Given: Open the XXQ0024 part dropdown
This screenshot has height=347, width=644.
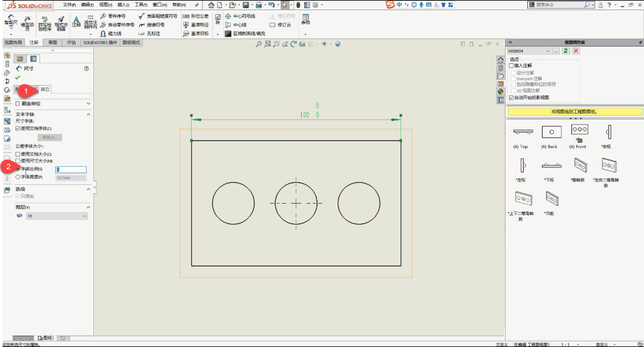Looking at the screenshot, I should tap(529, 51).
